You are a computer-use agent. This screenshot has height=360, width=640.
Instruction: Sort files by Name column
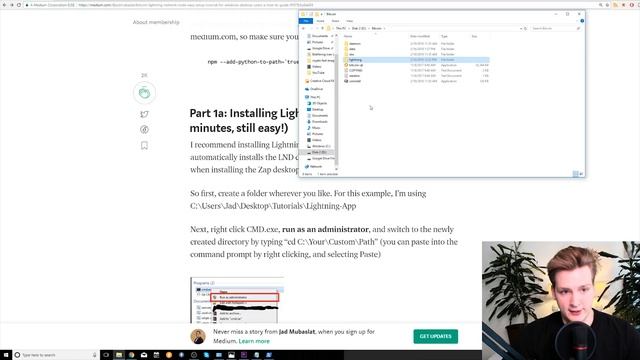348,36
